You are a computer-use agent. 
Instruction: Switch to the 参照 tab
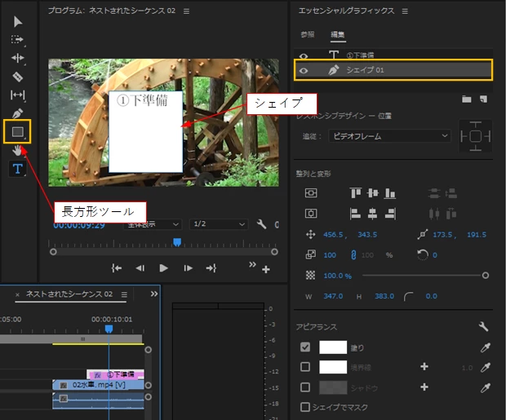pos(307,34)
